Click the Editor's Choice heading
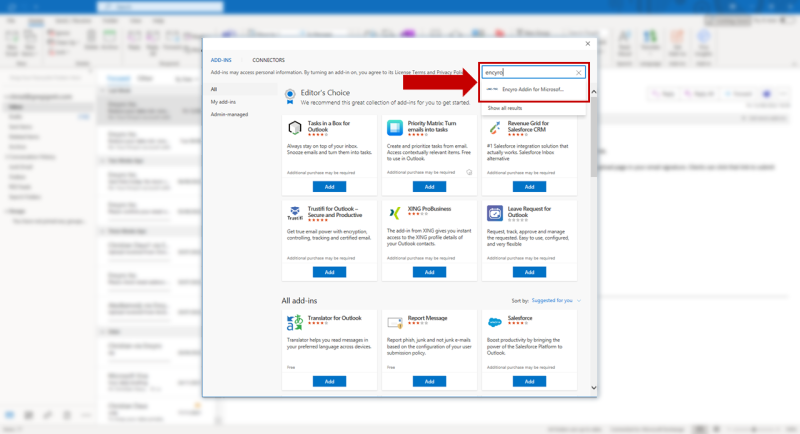The image size is (800, 434). pos(325,93)
